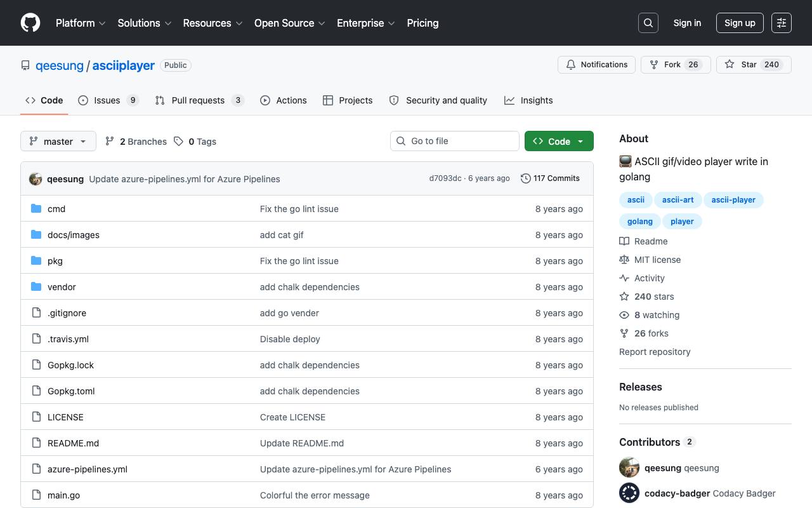Click the .travis.yml file icon

[x=36, y=339]
